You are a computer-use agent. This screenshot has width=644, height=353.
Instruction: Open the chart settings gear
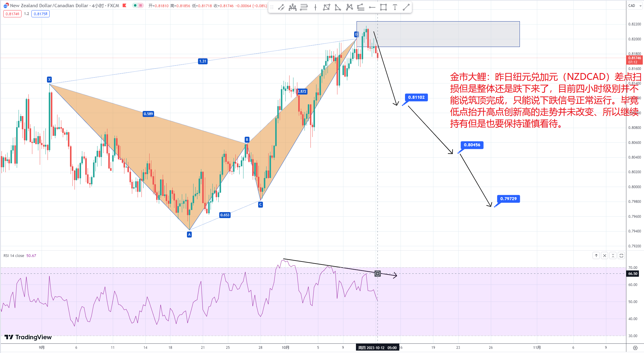click(635, 348)
